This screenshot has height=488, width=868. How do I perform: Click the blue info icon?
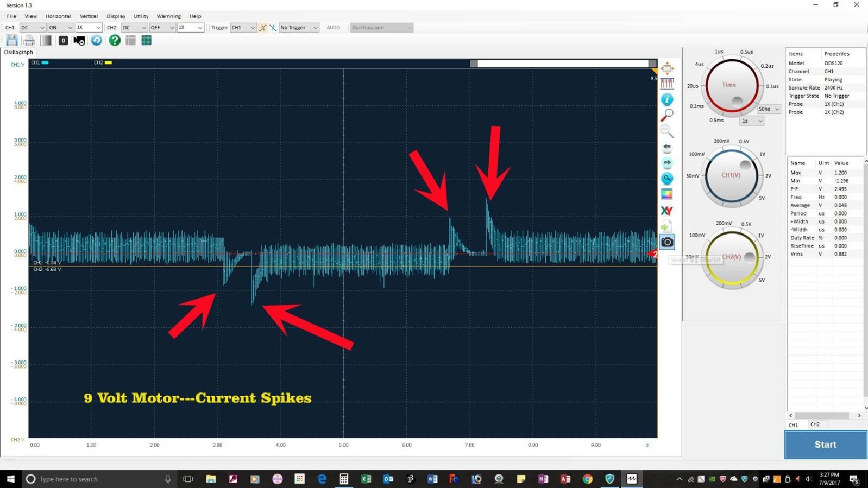pyautogui.click(x=667, y=99)
